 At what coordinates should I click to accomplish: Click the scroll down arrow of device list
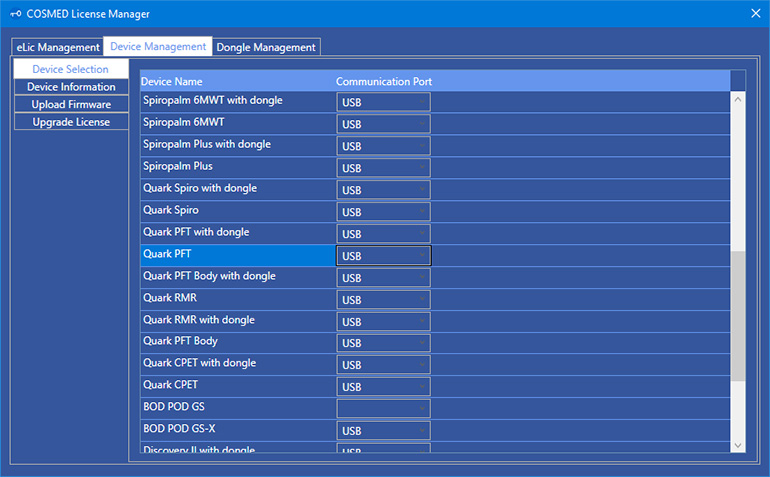(x=738, y=445)
